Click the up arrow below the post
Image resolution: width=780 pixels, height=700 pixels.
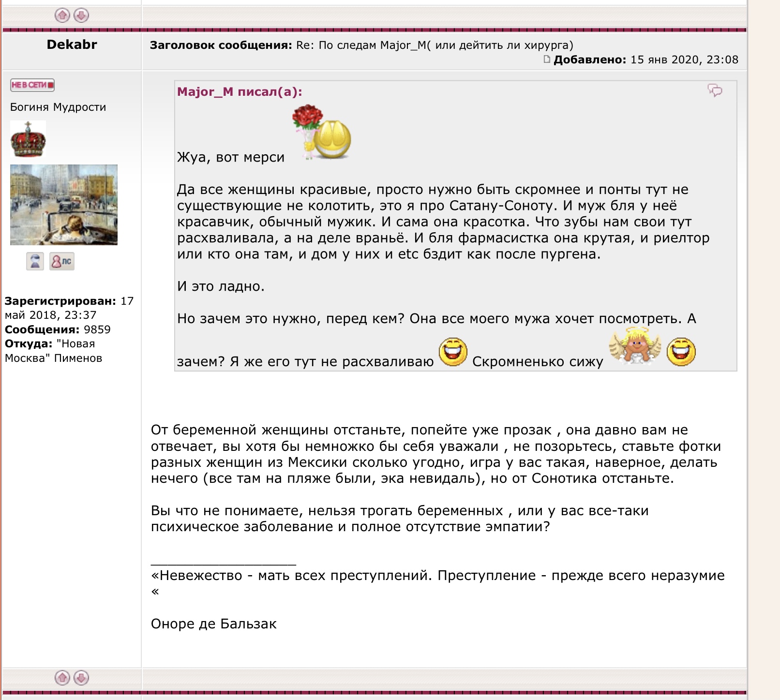(62, 678)
